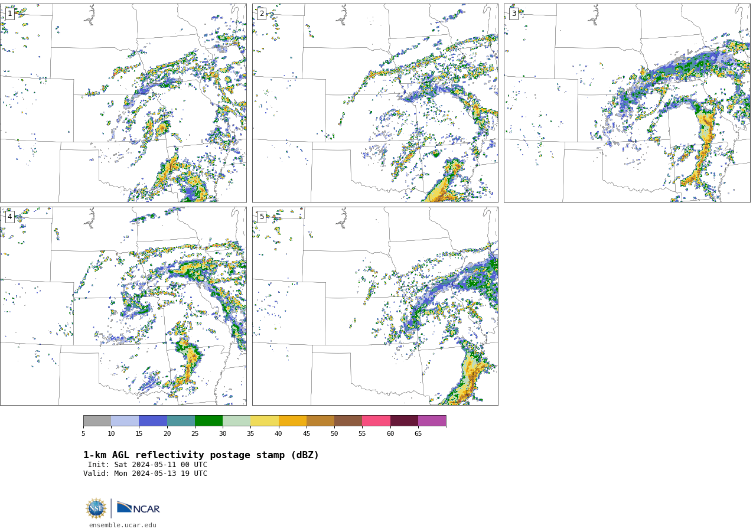The height and width of the screenshot is (532, 756).
Task: Click the brown 50-55 dBZ swatch
Action: [348, 420]
